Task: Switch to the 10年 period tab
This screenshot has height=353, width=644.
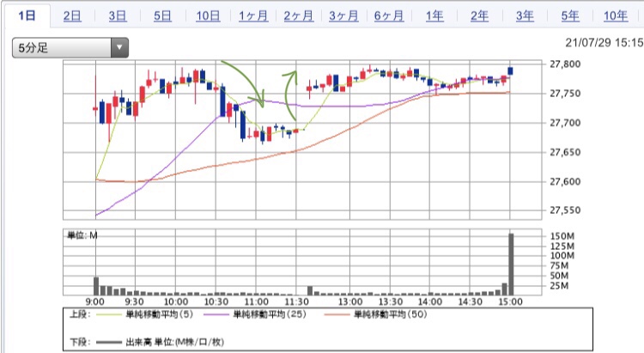Action: (x=616, y=16)
